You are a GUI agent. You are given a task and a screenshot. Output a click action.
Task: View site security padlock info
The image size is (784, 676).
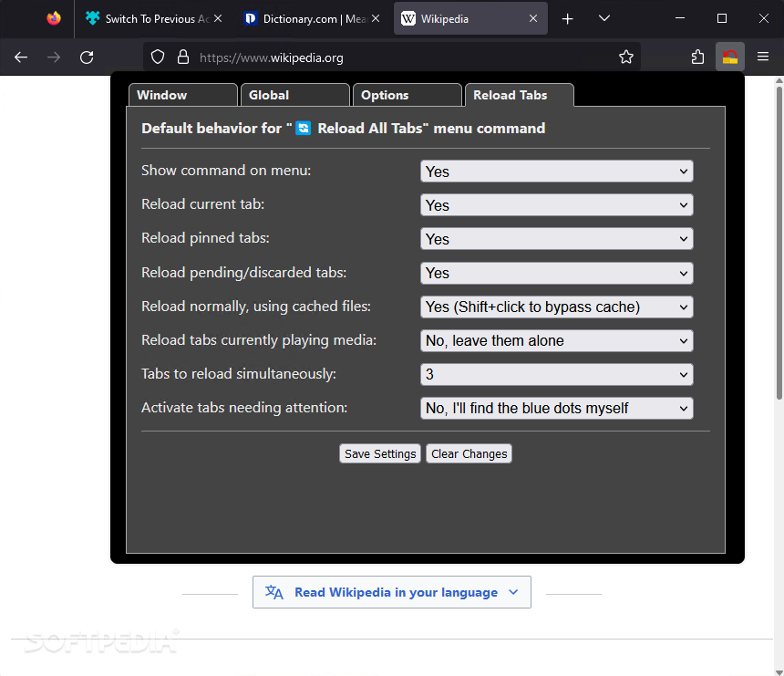[183, 57]
